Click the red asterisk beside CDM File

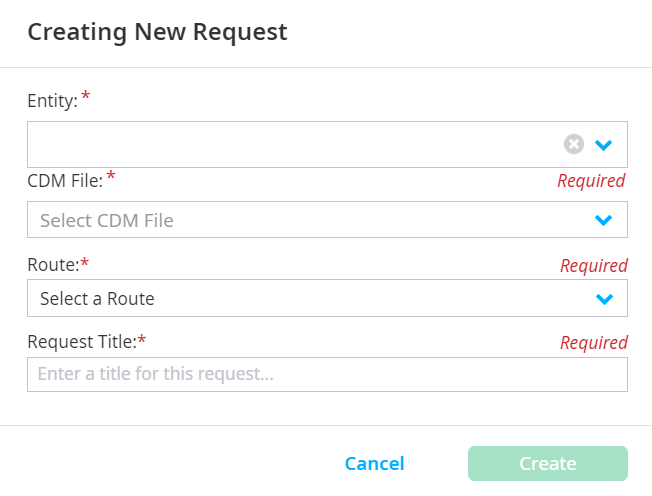click(x=111, y=177)
